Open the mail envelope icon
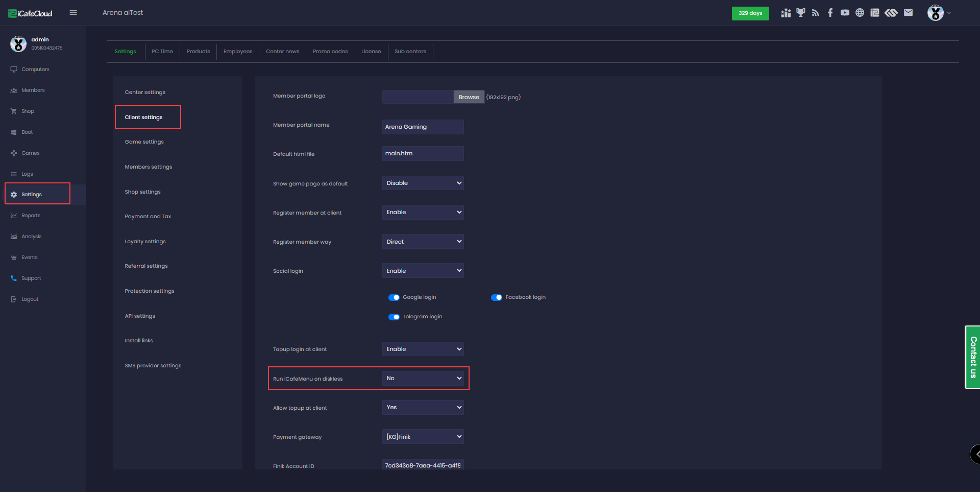Image resolution: width=980 pixels, height=492 pixels. (908, 13)
